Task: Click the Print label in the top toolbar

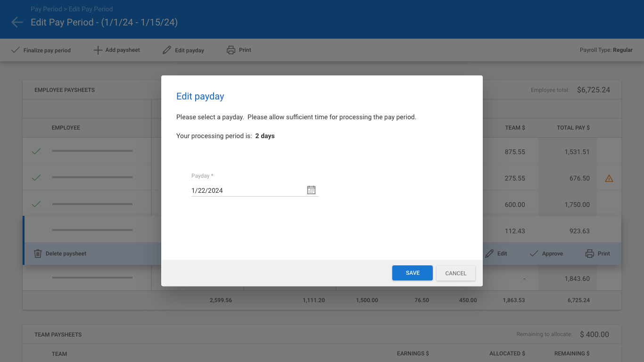Action: (245, 50)
